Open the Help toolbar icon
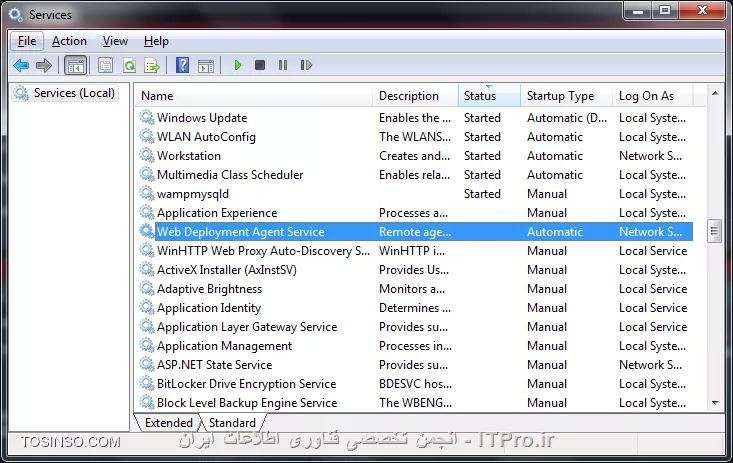 (182, 65)
